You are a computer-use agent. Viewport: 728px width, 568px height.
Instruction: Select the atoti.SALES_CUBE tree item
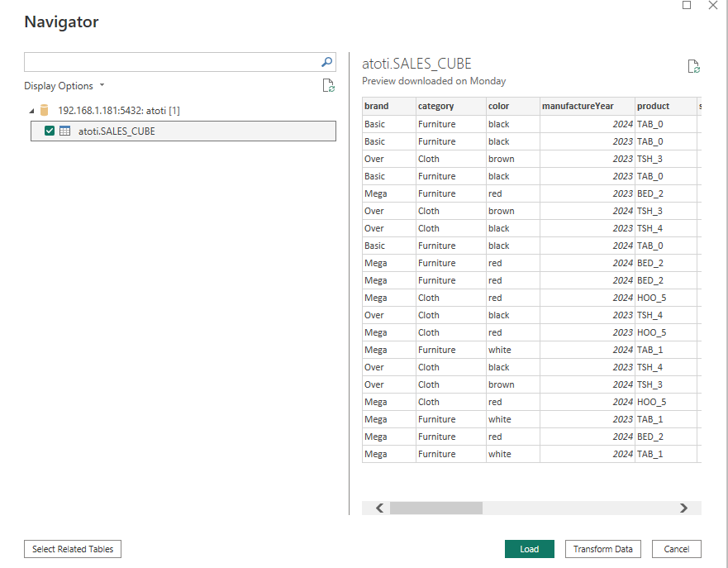(183, 131)
